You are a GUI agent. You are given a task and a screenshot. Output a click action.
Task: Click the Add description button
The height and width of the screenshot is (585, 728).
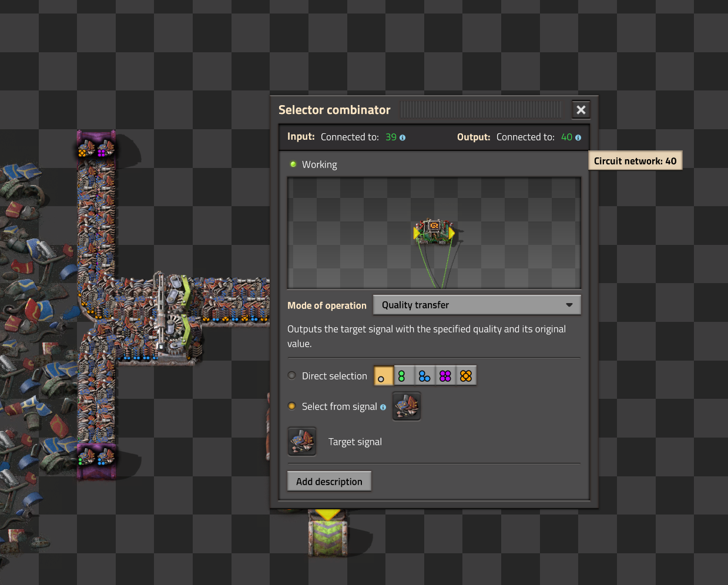329,481
